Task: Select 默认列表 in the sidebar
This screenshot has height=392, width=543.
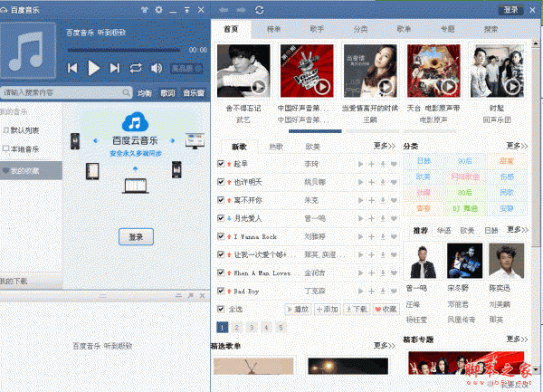Action: [25, 130]
